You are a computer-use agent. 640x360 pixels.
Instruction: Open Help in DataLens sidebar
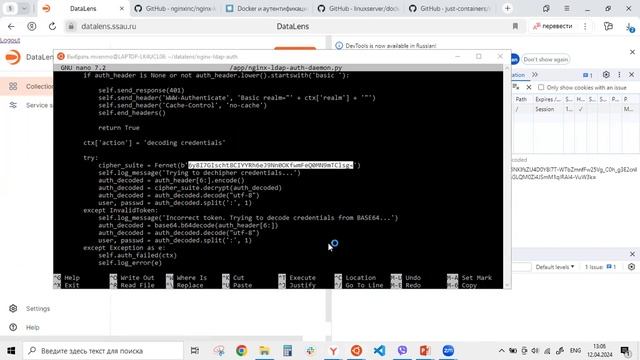[x=32, y=327]
